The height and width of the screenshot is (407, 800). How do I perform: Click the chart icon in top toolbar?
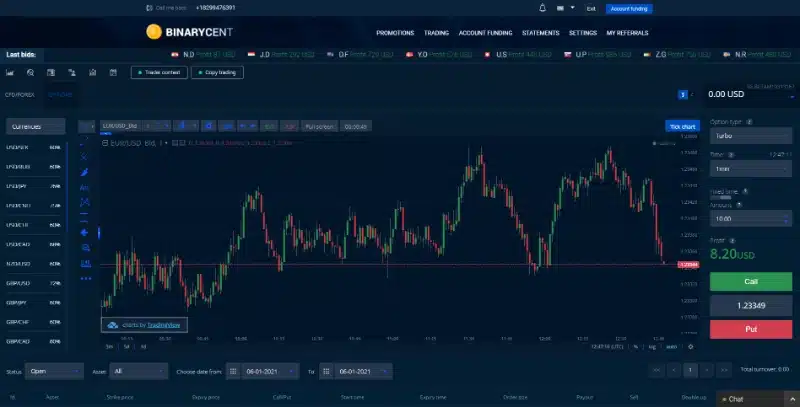10,72
